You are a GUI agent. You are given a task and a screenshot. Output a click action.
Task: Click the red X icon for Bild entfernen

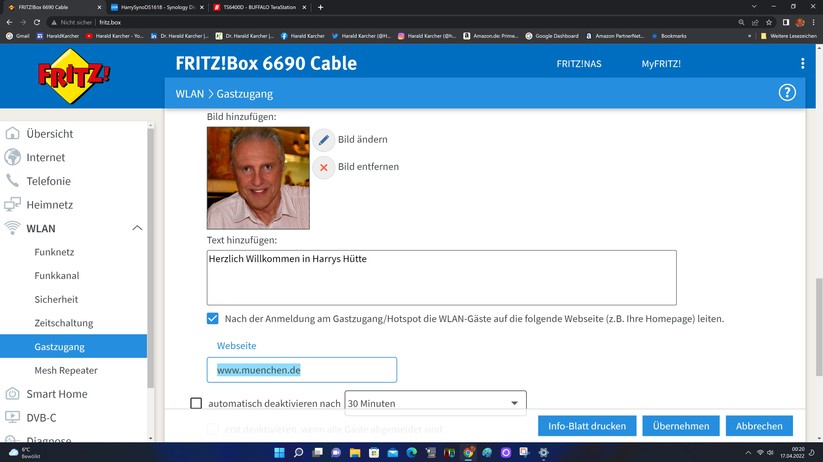pos(324,167)
